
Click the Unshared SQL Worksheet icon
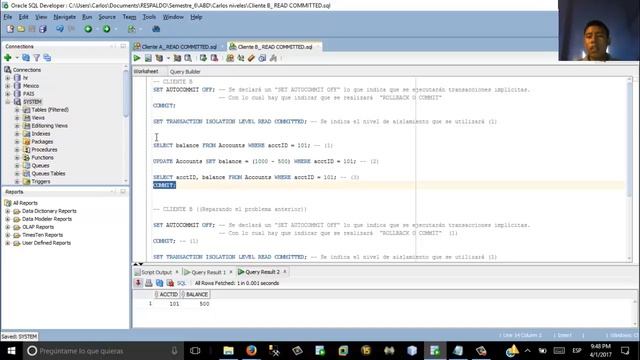(230, 58)
